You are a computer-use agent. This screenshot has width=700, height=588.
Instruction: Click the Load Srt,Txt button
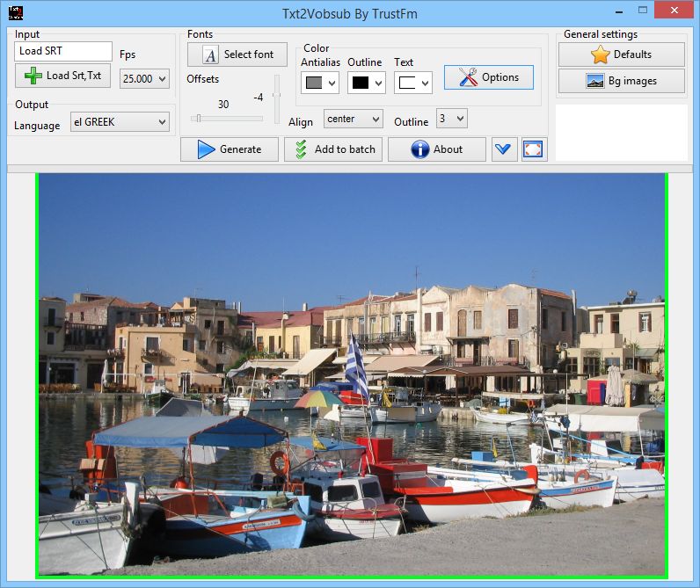tap(63, 76)
